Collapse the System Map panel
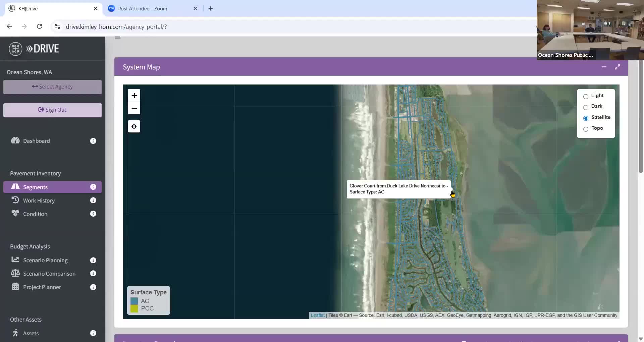The height and width of the screenshot is (342, 644). (604, 67)
